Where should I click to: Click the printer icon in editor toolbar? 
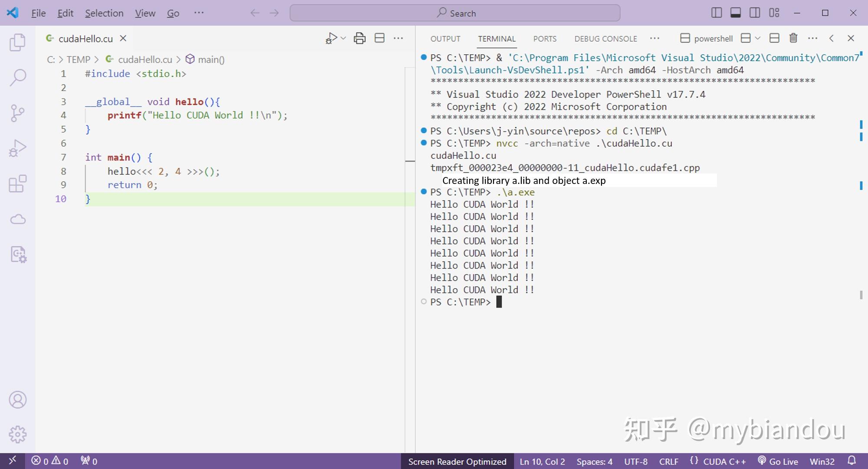(359, 38)
